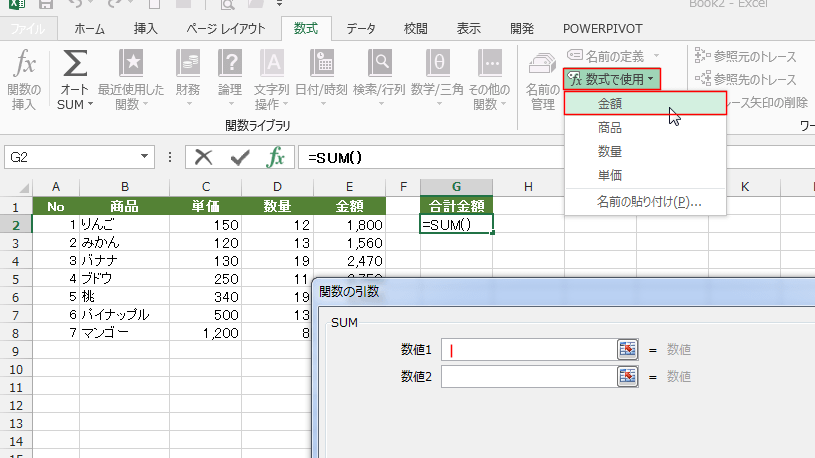This screenshot has height=458, width=815.
Task: Expand the 数式で使用 dropdown
Action: (611, 78)
